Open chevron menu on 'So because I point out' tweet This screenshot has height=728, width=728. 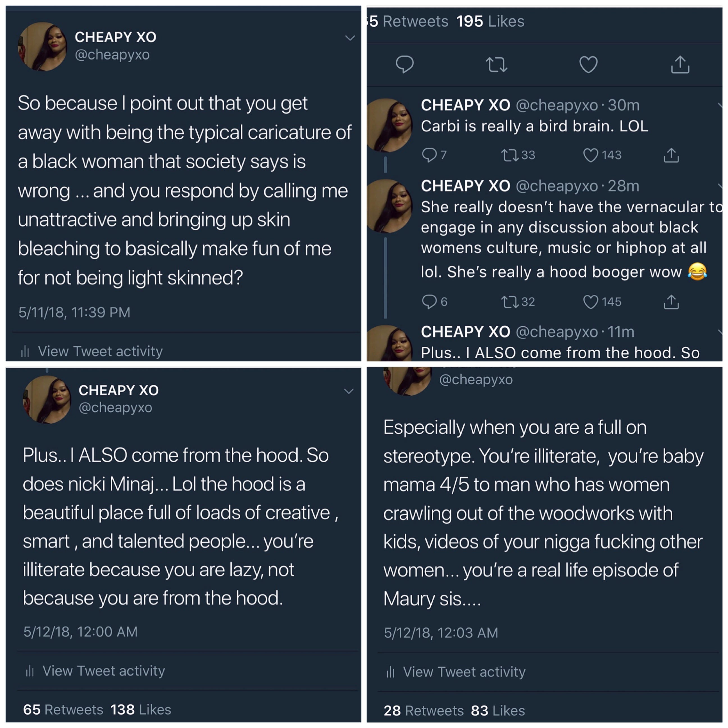pyautogui.click(x=350, y=38)
